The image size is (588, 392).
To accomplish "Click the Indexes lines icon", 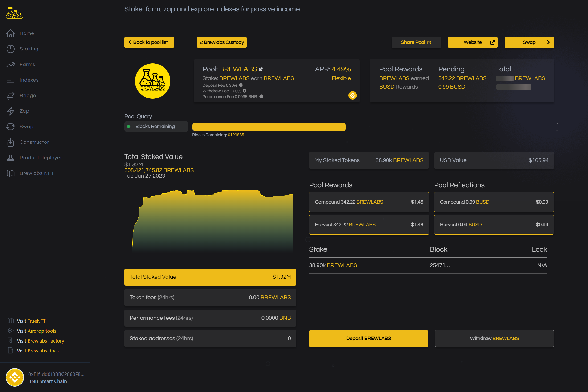I will tap(11, 80).
